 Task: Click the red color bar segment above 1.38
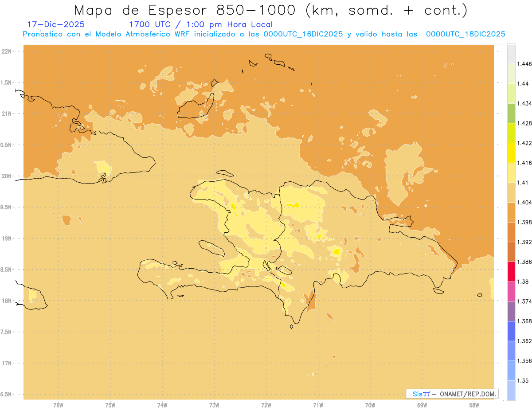pyautogui.click(x=511, y=271)
